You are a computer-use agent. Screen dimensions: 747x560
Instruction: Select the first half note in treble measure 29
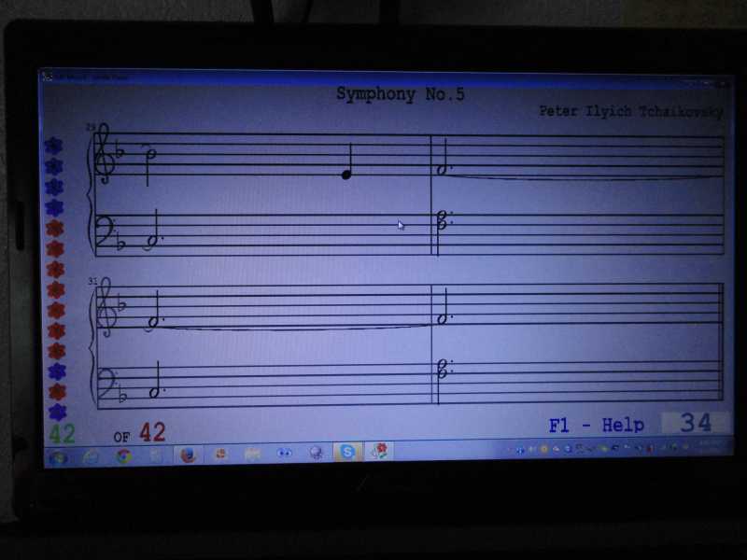click(149, 165)
